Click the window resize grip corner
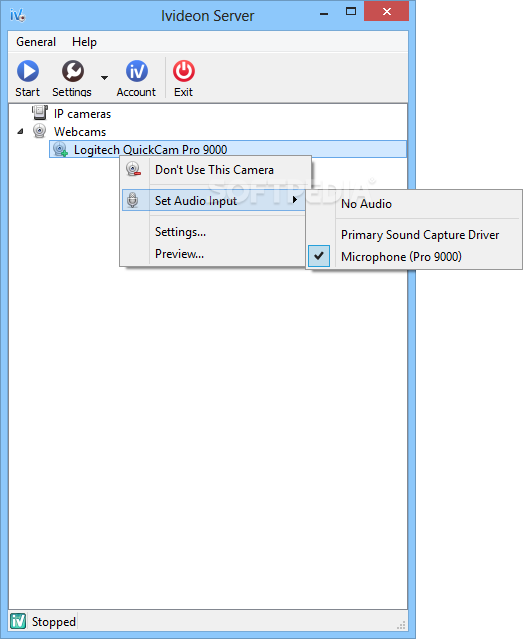The width and height of the screenshot is (523, 639). (x=402, y=624)
